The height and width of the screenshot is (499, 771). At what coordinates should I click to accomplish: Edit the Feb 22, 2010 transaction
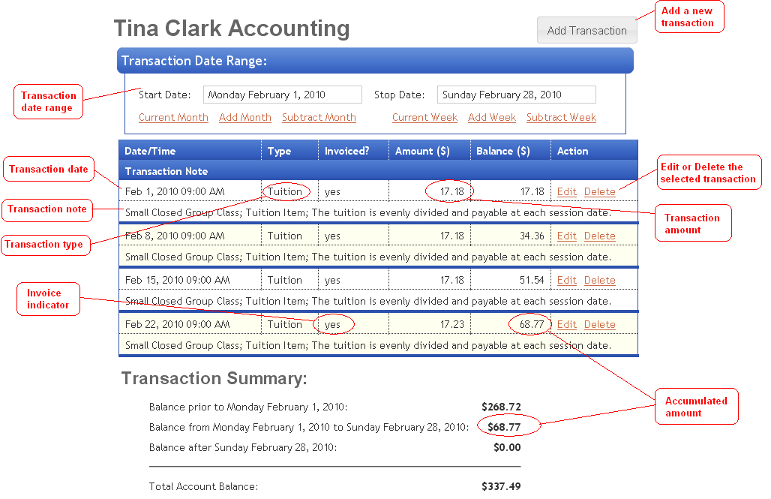566,325
